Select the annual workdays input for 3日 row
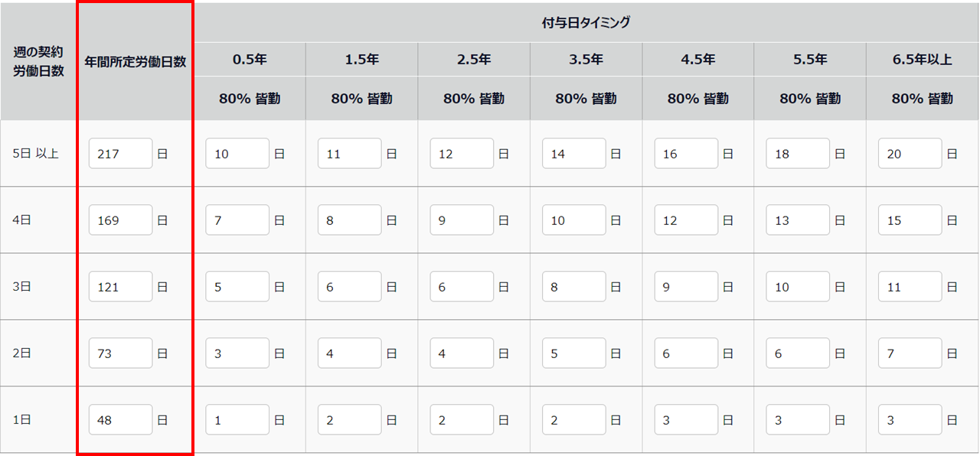980x456 pixels. point(120,288)
